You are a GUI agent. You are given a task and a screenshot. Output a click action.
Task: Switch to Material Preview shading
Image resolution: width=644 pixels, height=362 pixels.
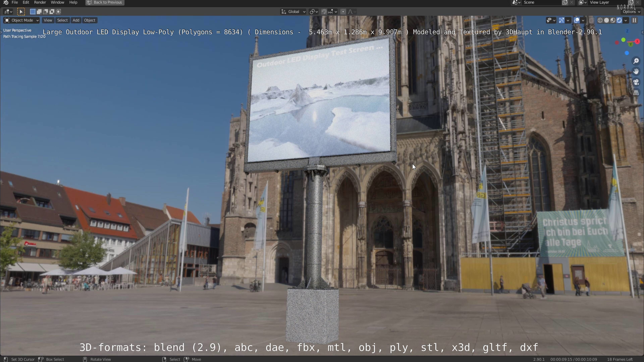click(x=613, y=20)
